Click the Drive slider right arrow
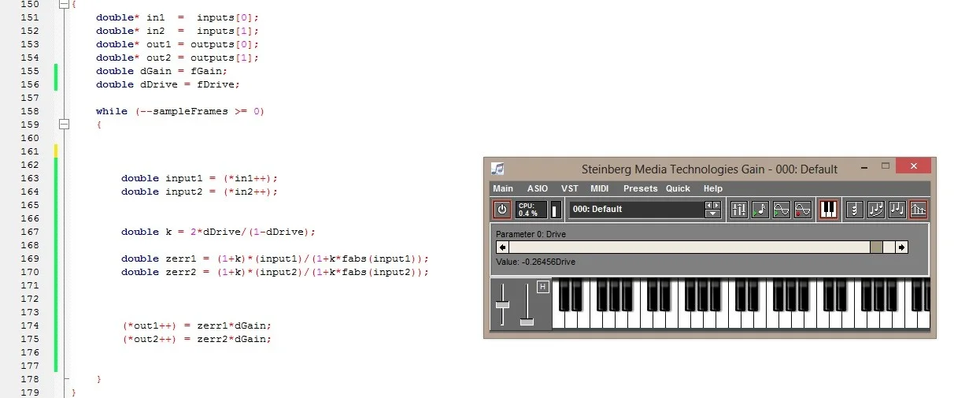 [x=902, y=247]
